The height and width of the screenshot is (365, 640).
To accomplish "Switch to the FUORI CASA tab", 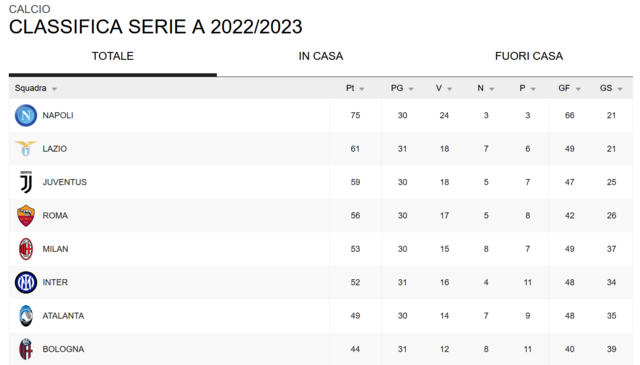I will pos(529,56).
